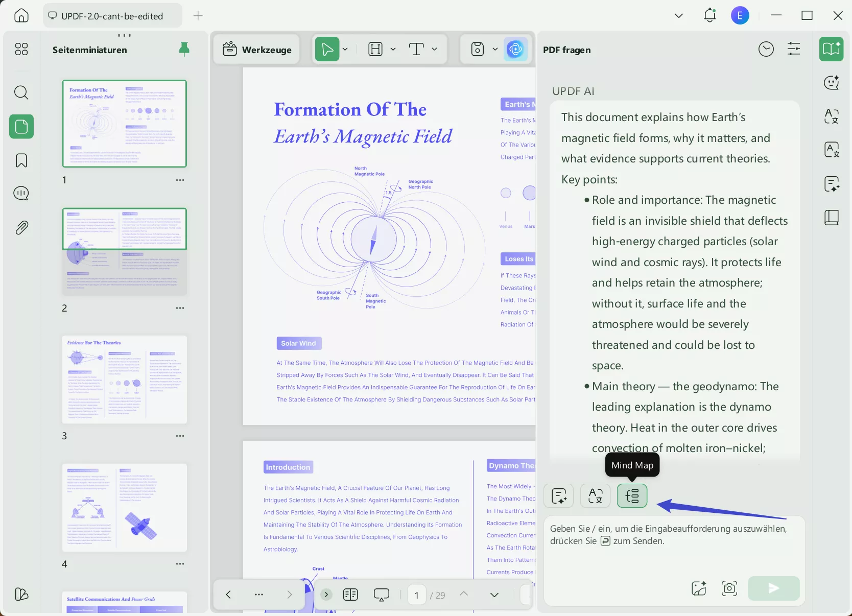
Task: Go to the next view arrow
Action: (x=290, y=595)
